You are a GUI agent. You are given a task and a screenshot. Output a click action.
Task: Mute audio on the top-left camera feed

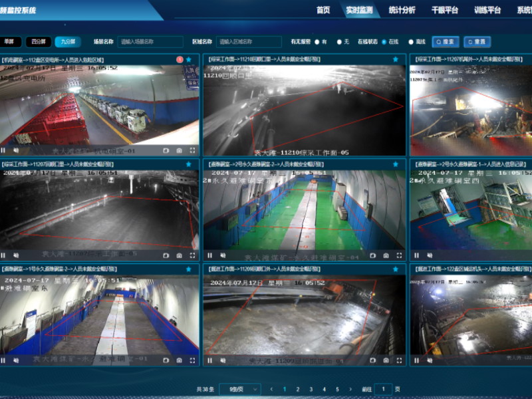(16, 150)
